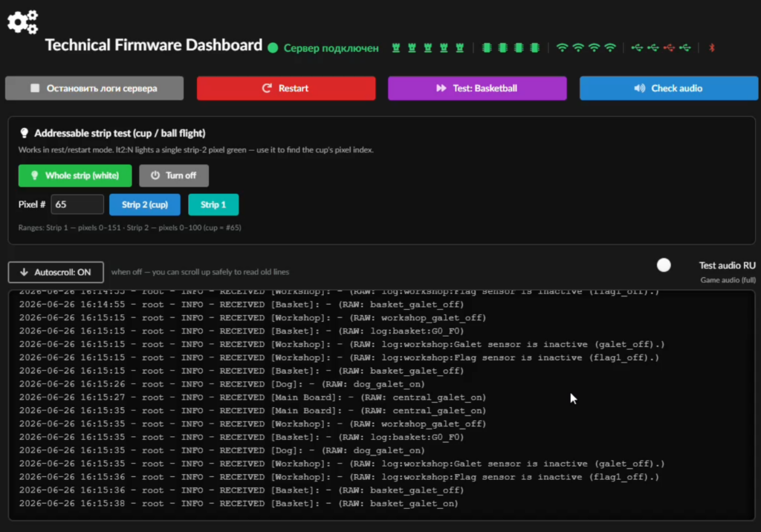Click bulb icon on Whole strip button
The width and height of the screenshot is (761, 532).
pos(34,175)
